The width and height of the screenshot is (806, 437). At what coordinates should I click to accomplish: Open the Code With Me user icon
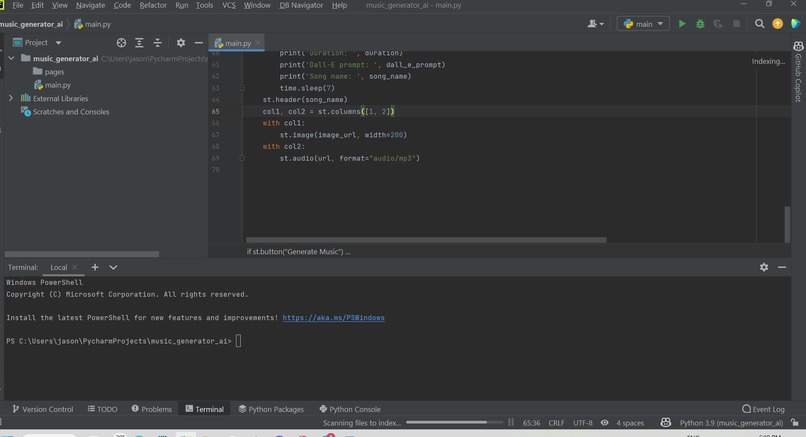tap(592, 24)
